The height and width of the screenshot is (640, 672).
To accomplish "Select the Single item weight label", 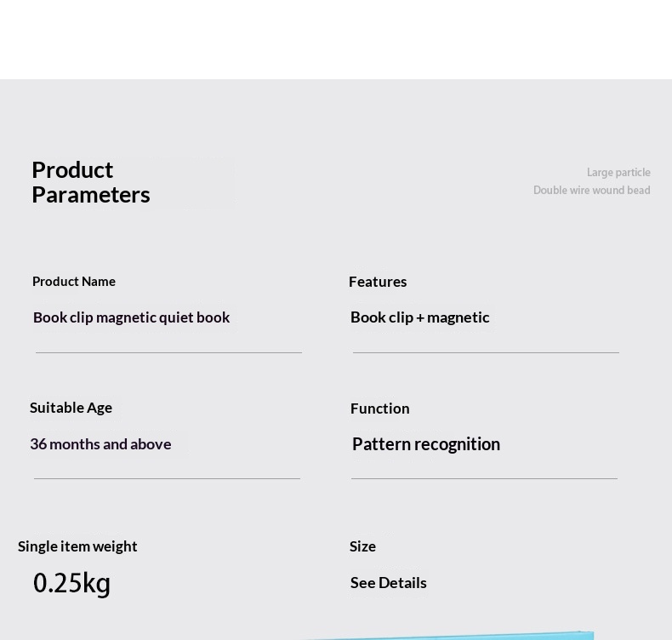I will click(x=77, y=546).
